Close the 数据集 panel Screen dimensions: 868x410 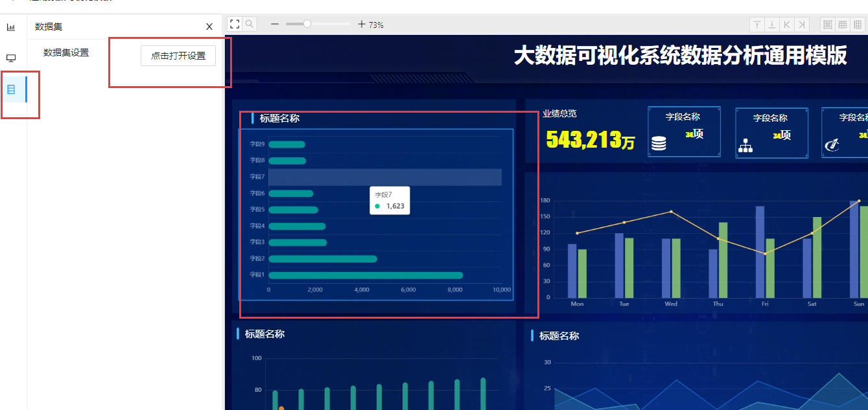[x=209, y=27]
